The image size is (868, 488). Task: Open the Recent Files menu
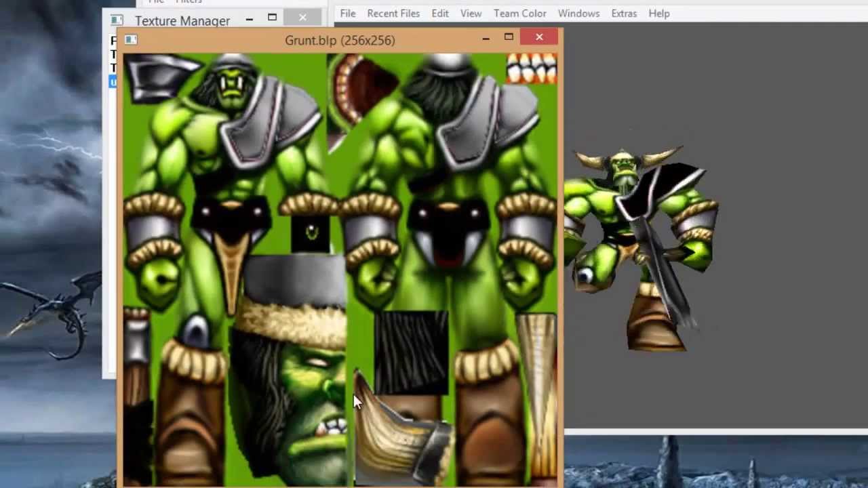(393, 14)
